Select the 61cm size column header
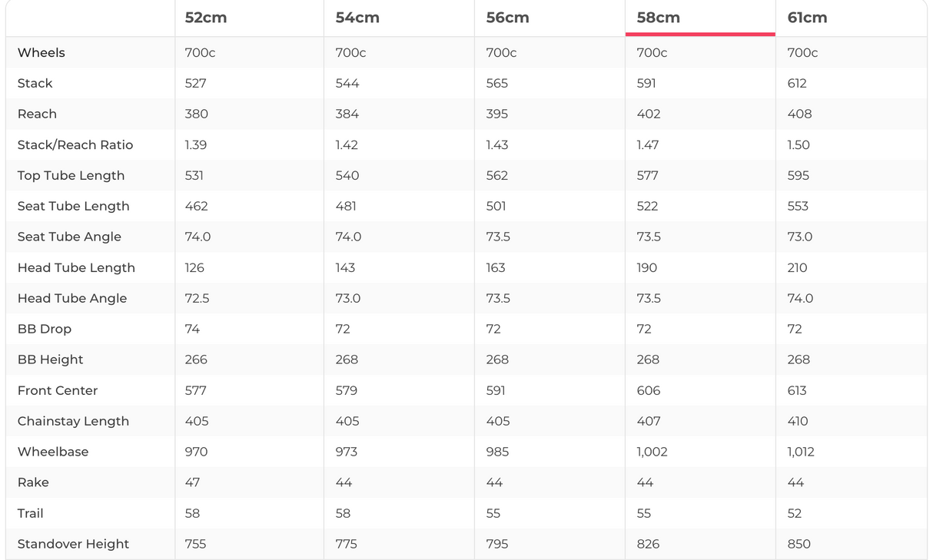The width and height of the screenshot is (933, 560). (x=807, y=18)
